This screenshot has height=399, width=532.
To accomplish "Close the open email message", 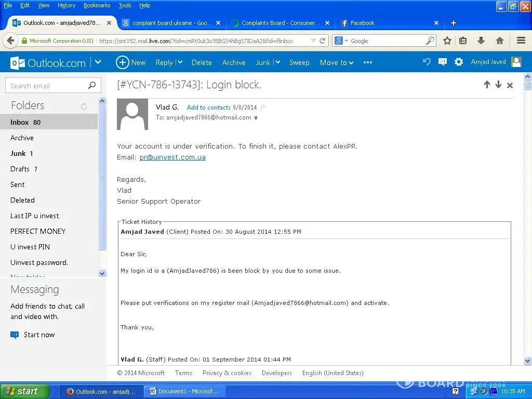I will click(x=510, y=85).
